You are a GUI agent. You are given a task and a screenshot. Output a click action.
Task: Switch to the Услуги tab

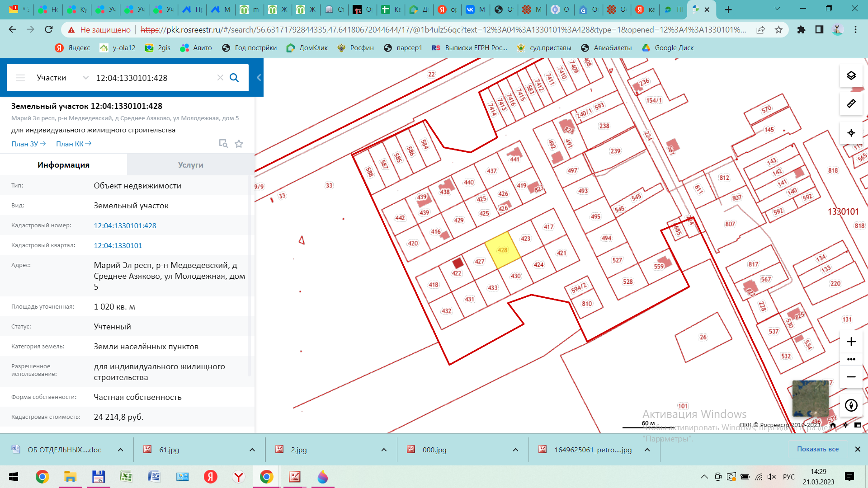tap(190, 165)
